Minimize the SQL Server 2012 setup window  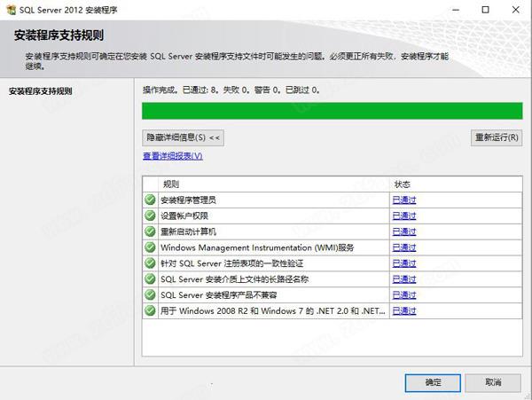(x=456, y=10)
